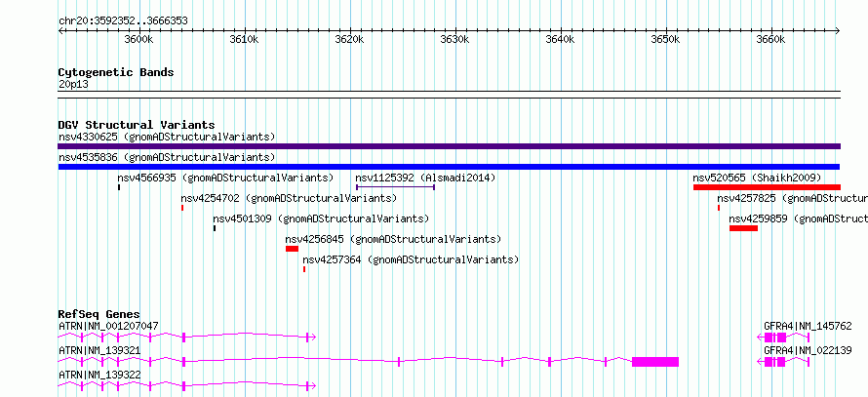
Task: Click the nsv4535836 blue variant bar
Action: click(x=449, y=167)
